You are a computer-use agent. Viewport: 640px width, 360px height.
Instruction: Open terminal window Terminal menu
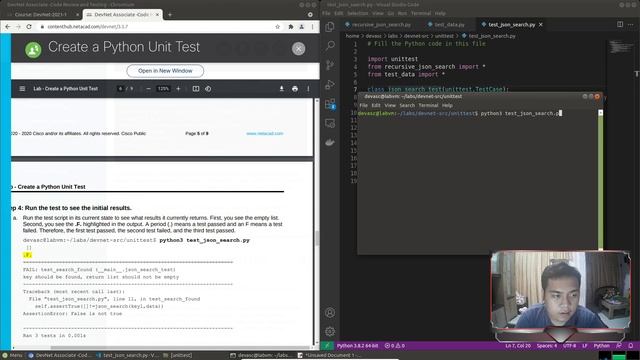[428, 105]
